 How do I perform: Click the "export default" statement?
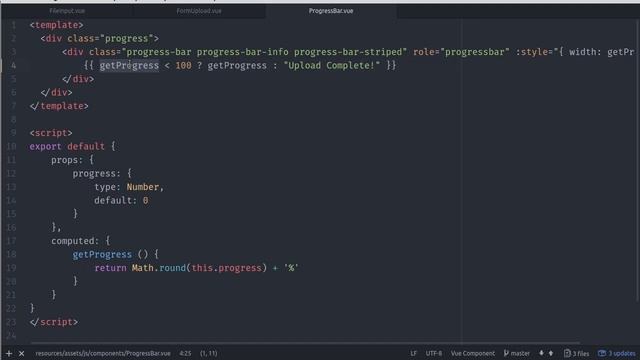tap(67, 147)
